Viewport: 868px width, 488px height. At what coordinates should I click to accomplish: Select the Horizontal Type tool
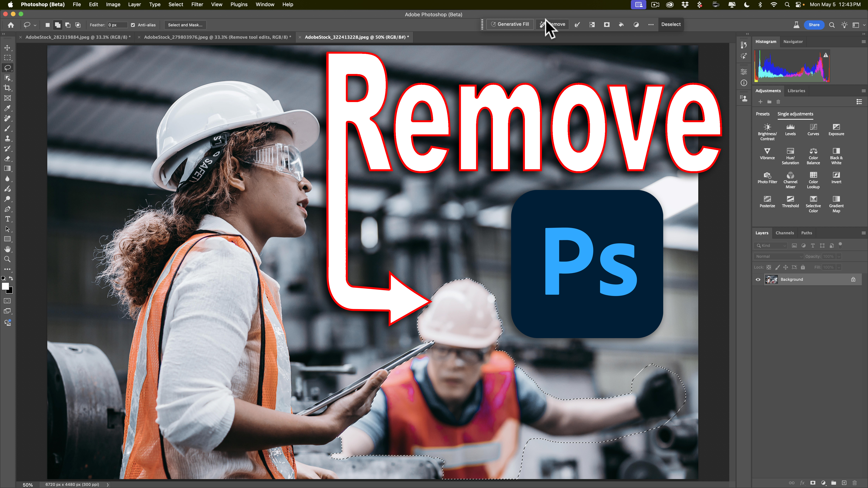click(7, 219)
